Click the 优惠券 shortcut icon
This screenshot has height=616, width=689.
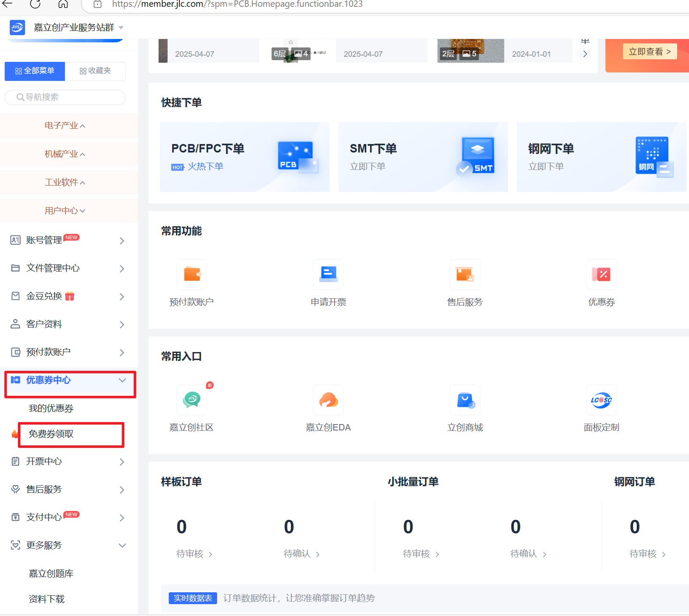point(602,275)
